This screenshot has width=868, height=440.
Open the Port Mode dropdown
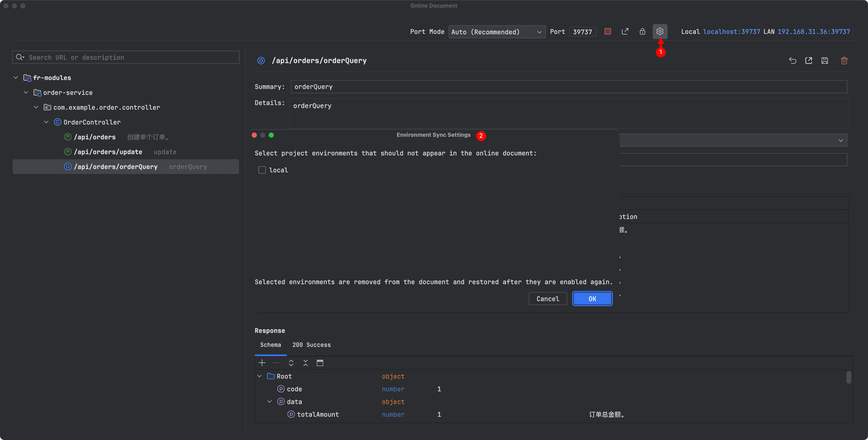pyautogui.click(x=497, y=32)
